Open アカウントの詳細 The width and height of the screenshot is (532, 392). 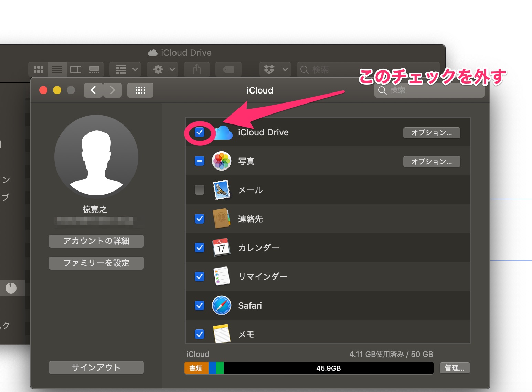point(96,241)
